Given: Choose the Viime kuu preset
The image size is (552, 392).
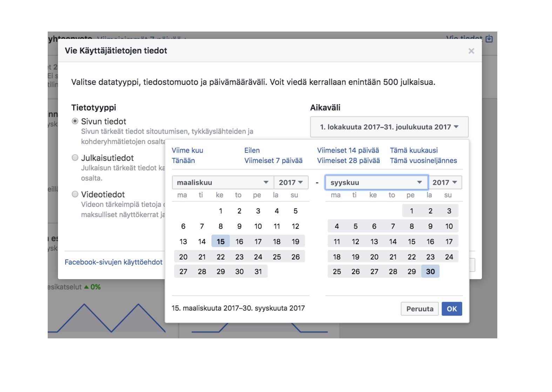Looking at the screenshot, I should coord(187,150).
